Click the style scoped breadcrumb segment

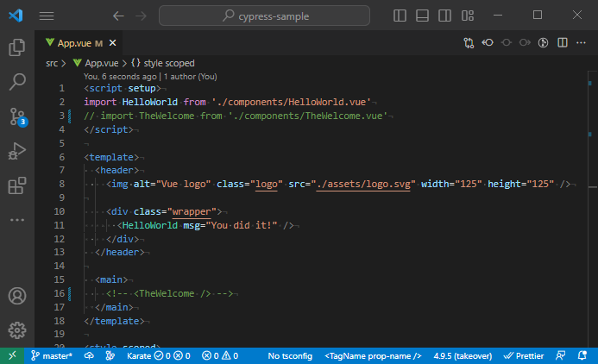(163, 63)
